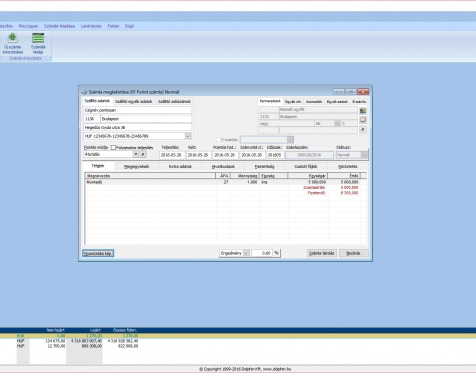The width and height of the screenshot is (476, 373).
Task: Click the Fizetési hat. date field
Action: point(225,155)
